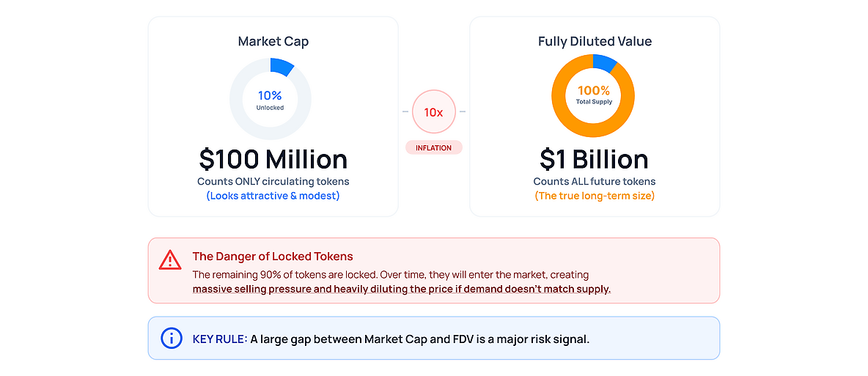Viewport: 868px width, 376px height.
Task: Select the INFLATION red badge
Action: pos(433,148)
